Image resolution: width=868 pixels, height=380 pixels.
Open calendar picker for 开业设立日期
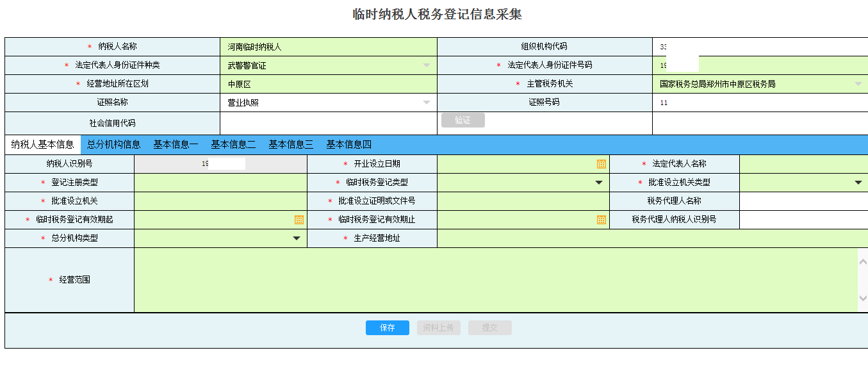(601, 164)
